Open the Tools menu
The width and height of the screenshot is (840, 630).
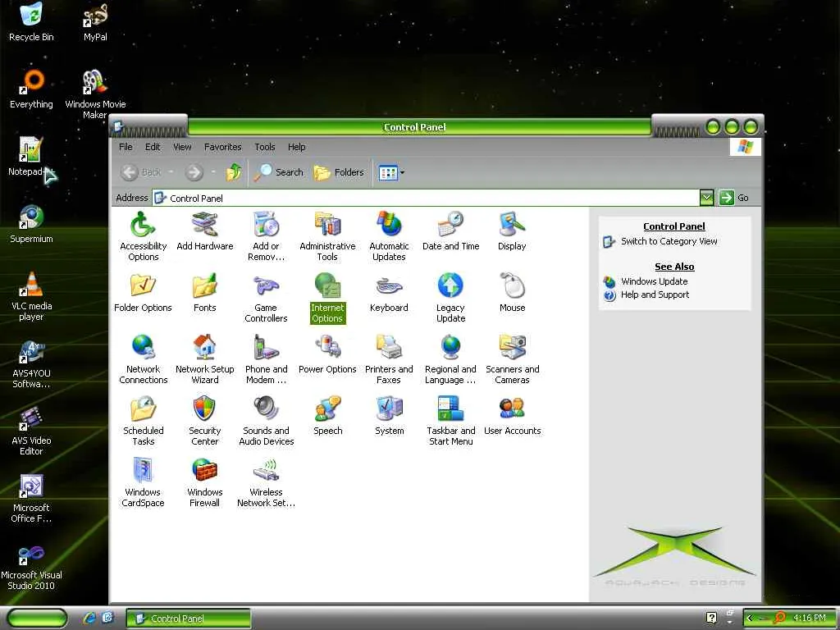[265, 147]
